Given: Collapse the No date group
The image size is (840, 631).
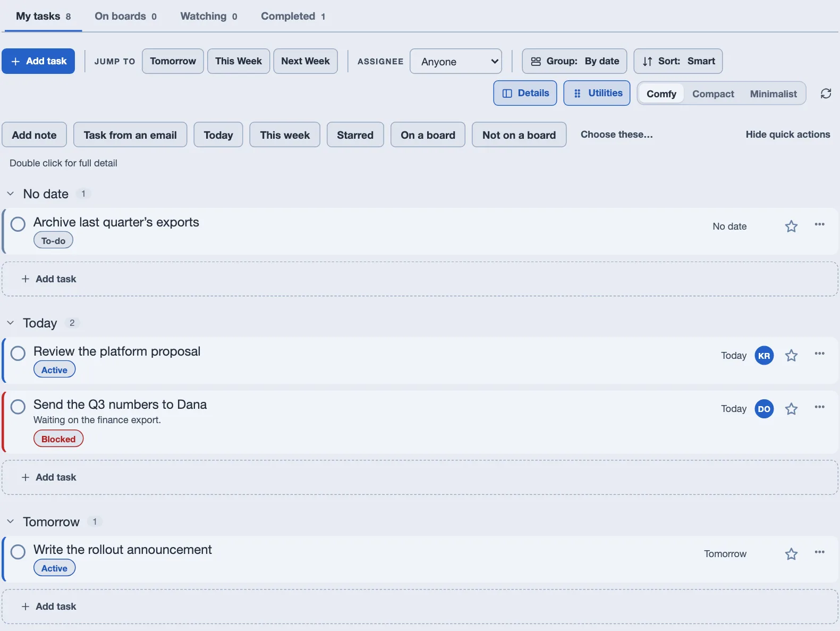Looking at the screenshot, I should (10, 194).
